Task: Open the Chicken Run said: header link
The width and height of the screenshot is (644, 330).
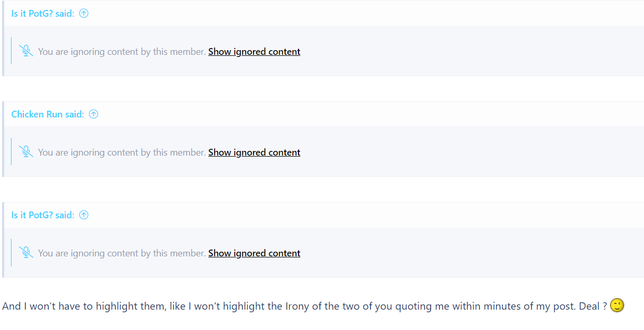Action: [47, 114]
